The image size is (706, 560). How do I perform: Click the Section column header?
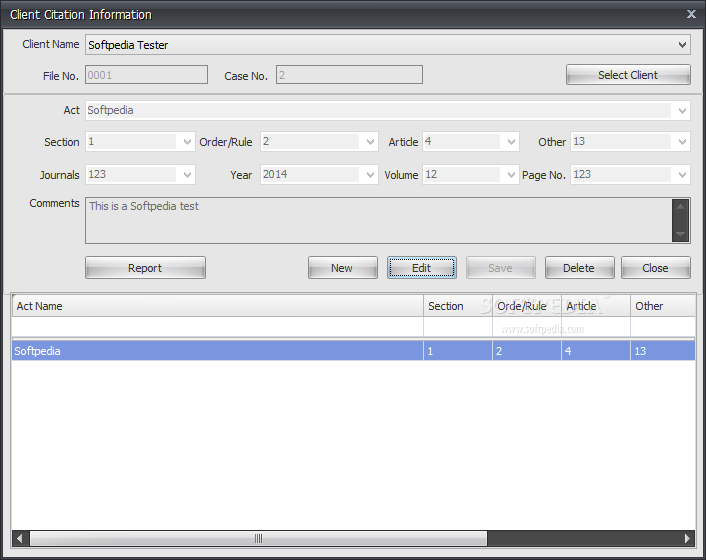(x=458, y=306)
